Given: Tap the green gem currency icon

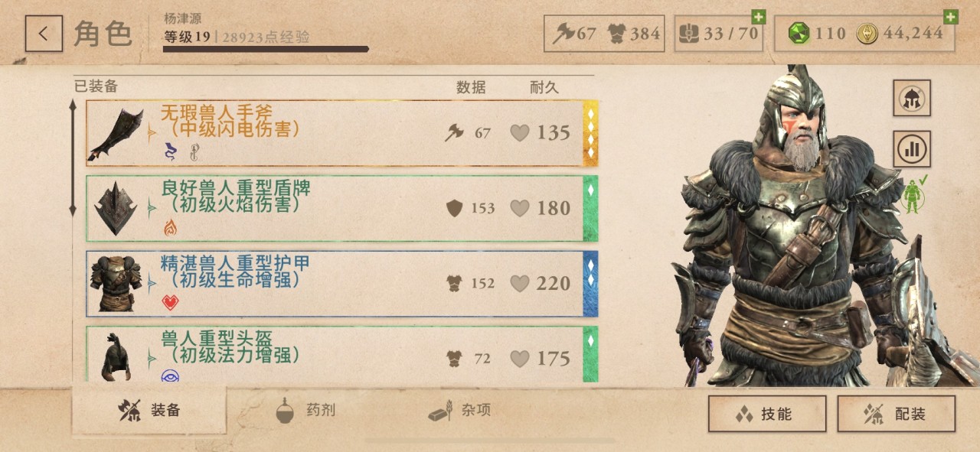Looking at the screenshot, I should pos(798,34).
